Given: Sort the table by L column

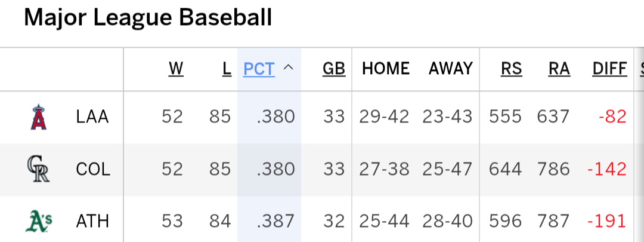Looking at the screenshot, I should pos(227,69).
